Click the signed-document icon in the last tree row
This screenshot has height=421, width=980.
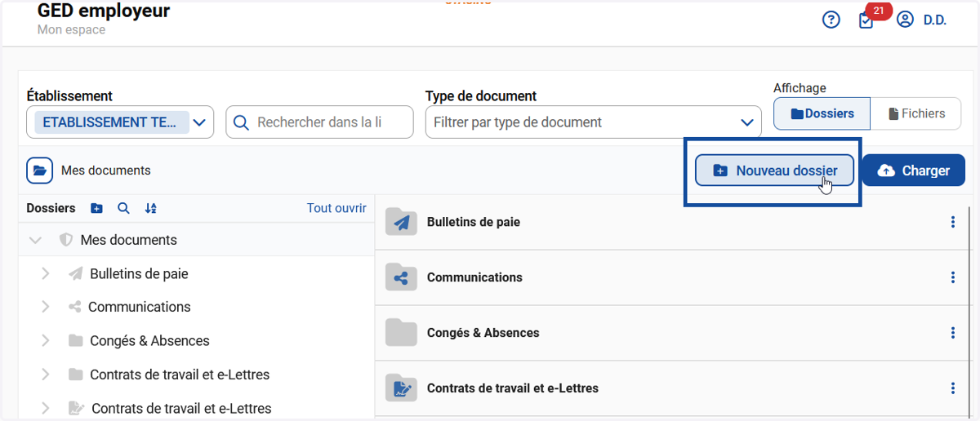[x=77, y=408]
